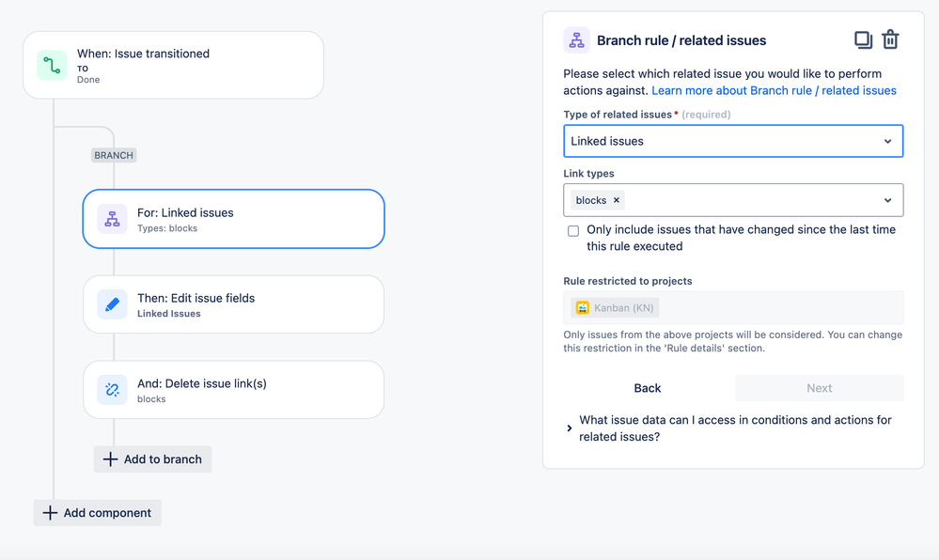This screenshot has height=560, width=939.
Task: Click Add to branch button
Action: [x=152, y=459]
